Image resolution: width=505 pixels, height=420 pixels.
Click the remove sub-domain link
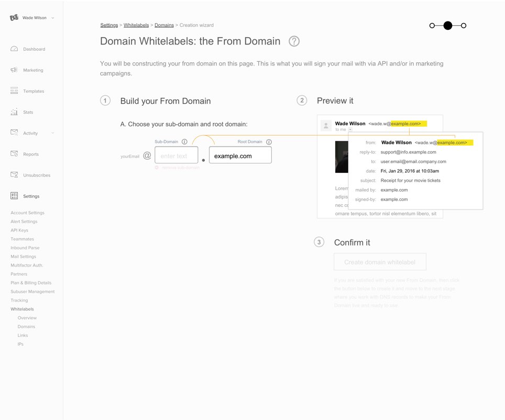(x=180, y=168)
